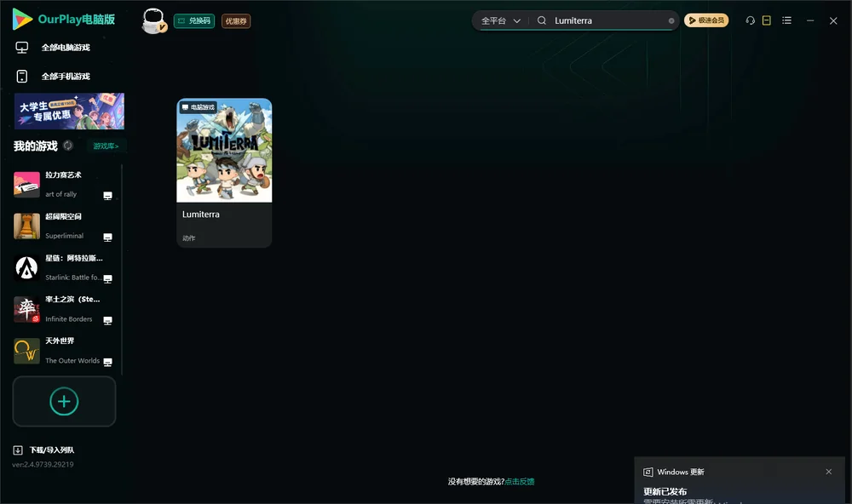
Task: Select The Outer Worlds game entry
Action: 64,351
